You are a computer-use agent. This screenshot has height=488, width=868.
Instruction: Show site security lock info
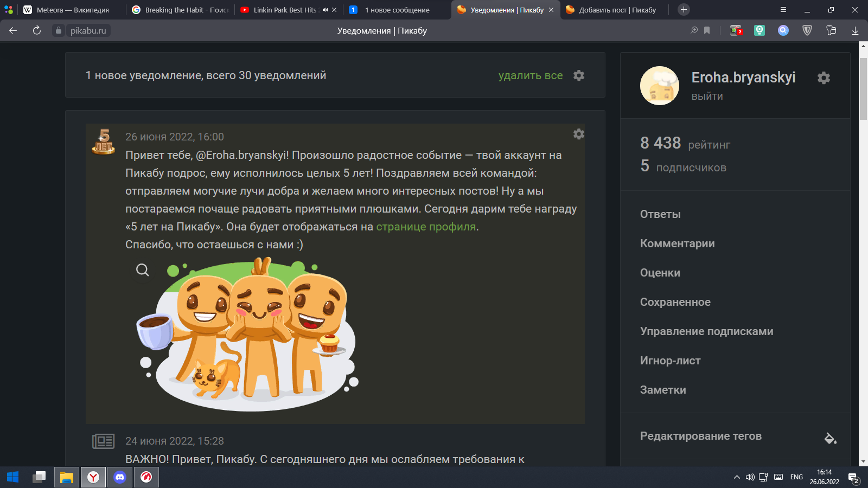59,30
